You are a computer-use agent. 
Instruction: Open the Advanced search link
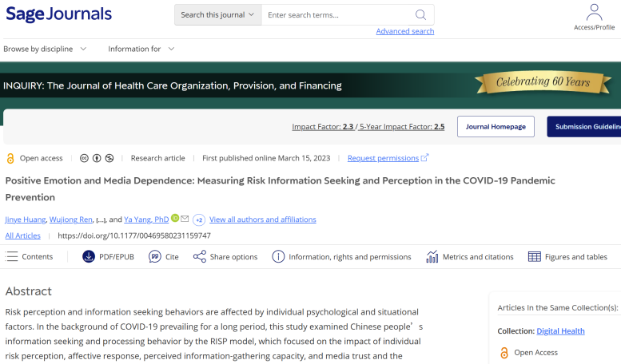point(405,31)
